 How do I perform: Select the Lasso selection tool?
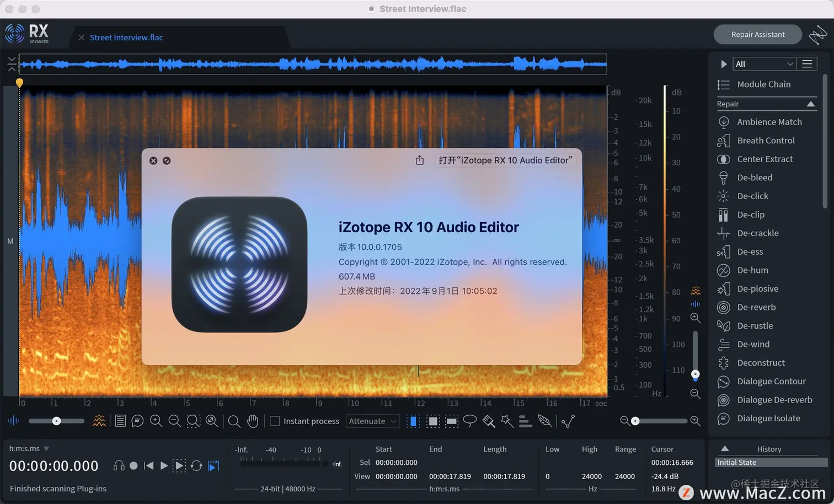[x=470, y=421]
